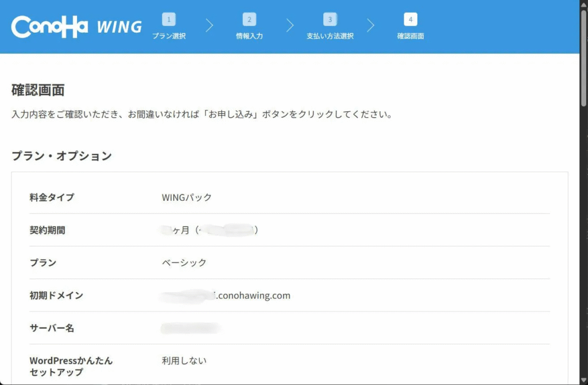Image resolution: width=588 pixels, height=385 pixels.
Task: Select step 4 number icon
Action: [411, 20]
